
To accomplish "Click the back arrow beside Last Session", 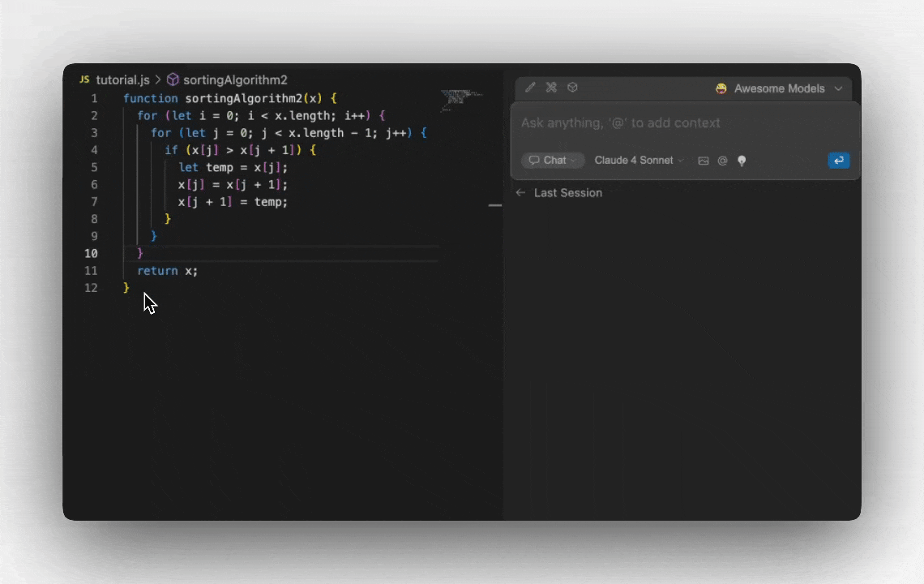I will (520, 192).
